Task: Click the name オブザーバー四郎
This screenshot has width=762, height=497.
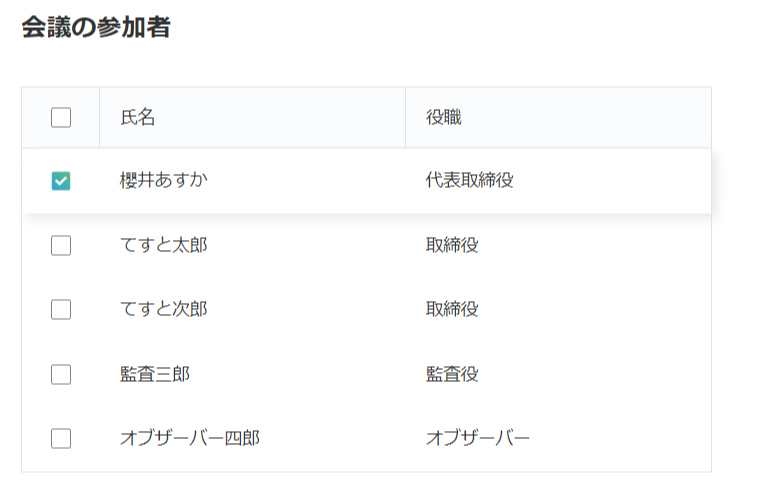Action: coord(190,438)
